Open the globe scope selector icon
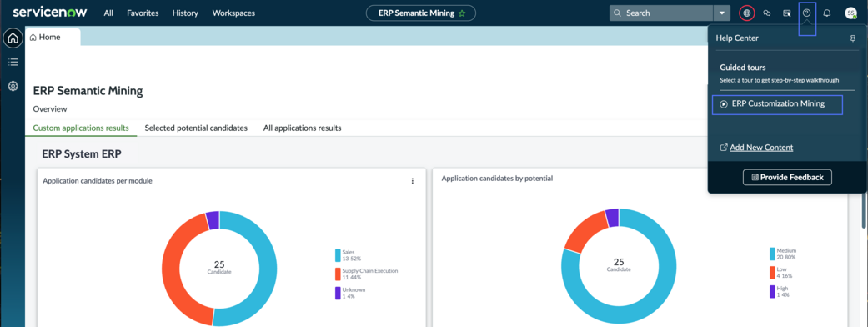 [x=747, y=13]
